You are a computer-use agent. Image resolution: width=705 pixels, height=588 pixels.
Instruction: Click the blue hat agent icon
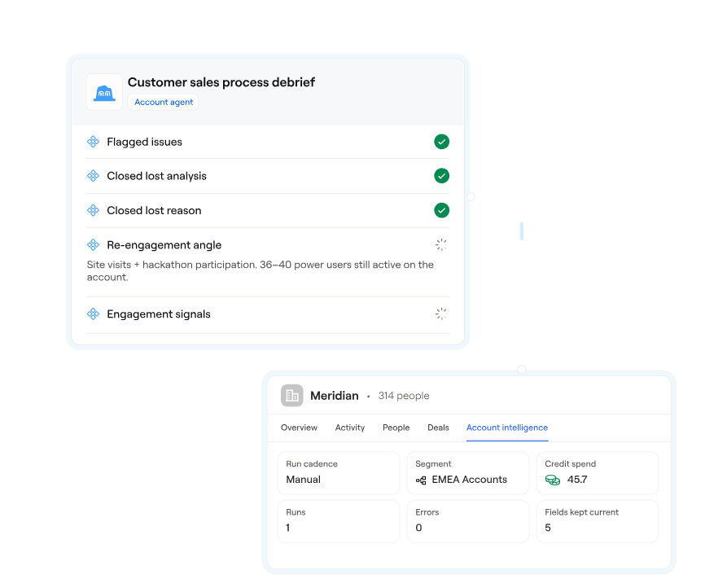[x=104, y=92]
